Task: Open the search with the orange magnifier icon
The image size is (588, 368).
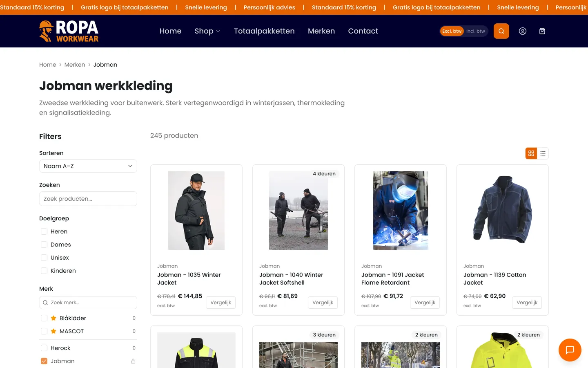Action: coord(501,31)
